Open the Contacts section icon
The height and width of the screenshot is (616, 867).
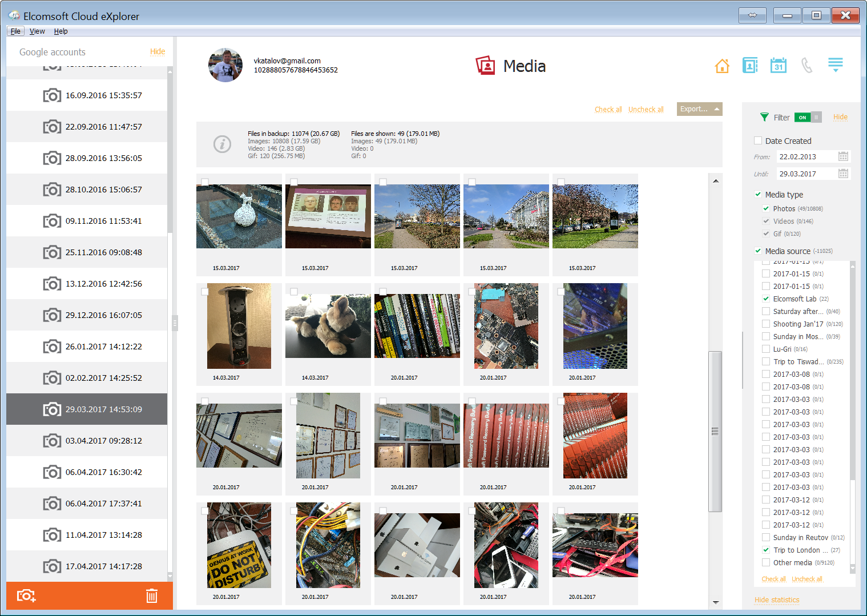click(750, 65)
